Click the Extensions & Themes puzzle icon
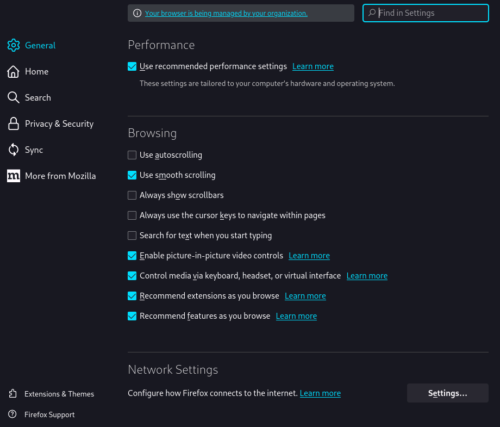 (13, 394)
